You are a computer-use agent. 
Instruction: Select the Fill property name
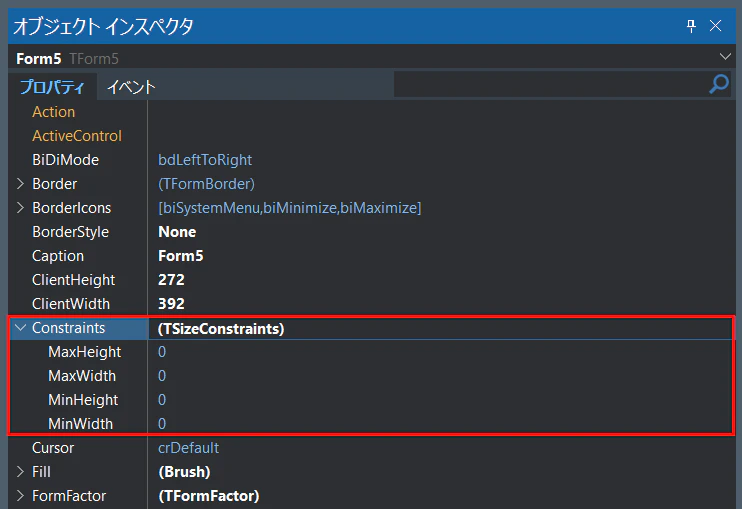coord(41,472)
